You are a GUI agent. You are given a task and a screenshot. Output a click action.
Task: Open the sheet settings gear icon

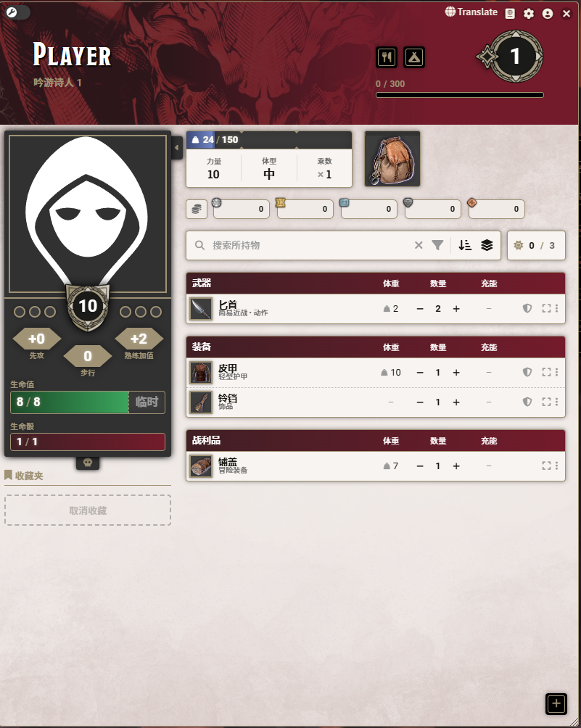pos(529,14)
